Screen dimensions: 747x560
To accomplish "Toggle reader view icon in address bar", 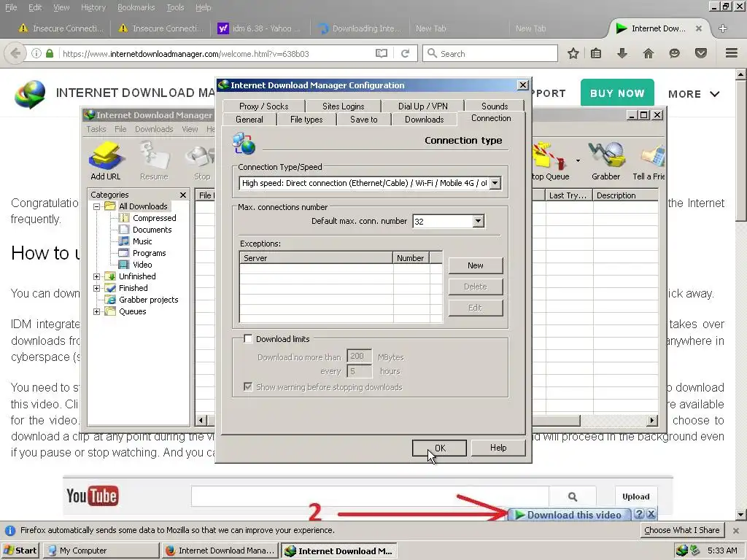I will (x=381, y=53).
